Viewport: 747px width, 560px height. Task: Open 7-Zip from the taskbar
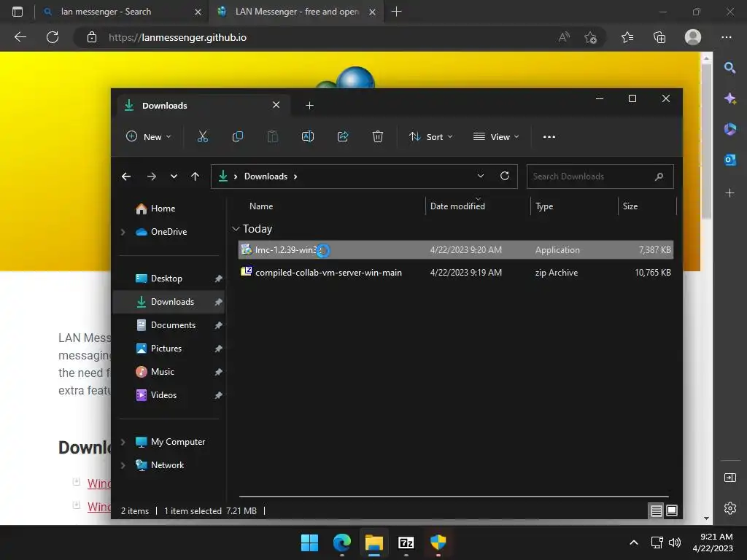pos(406,542)
